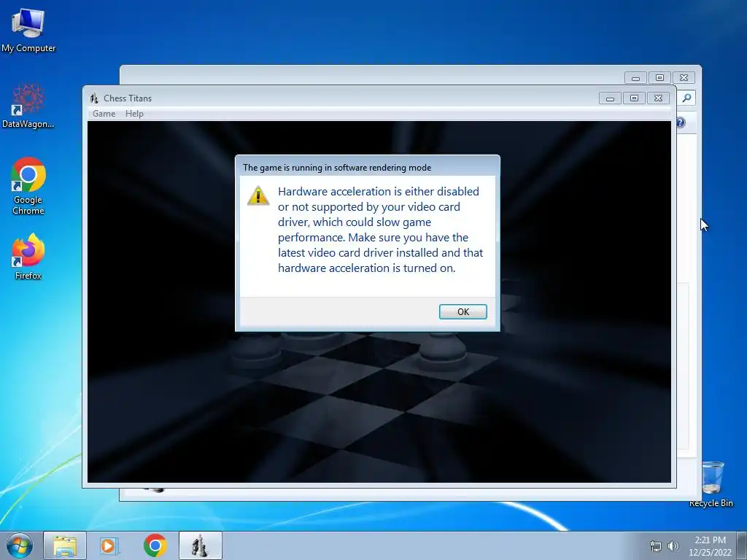The width and height of the screenshot is (747, 560).
Task: Maximize the Chess Titans window
Action: click(x=634, y=98)
